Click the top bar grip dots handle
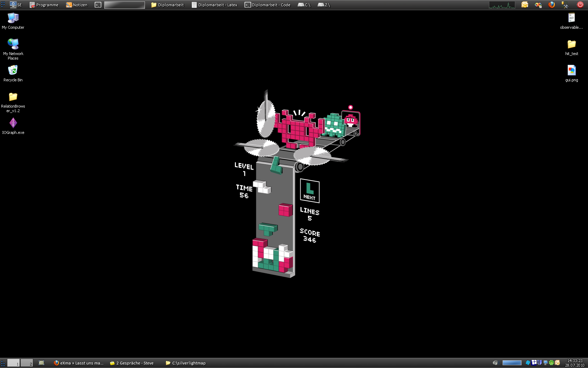Viewport: 588px width, 368px height. pyautogui.click(x=3, y=5)
